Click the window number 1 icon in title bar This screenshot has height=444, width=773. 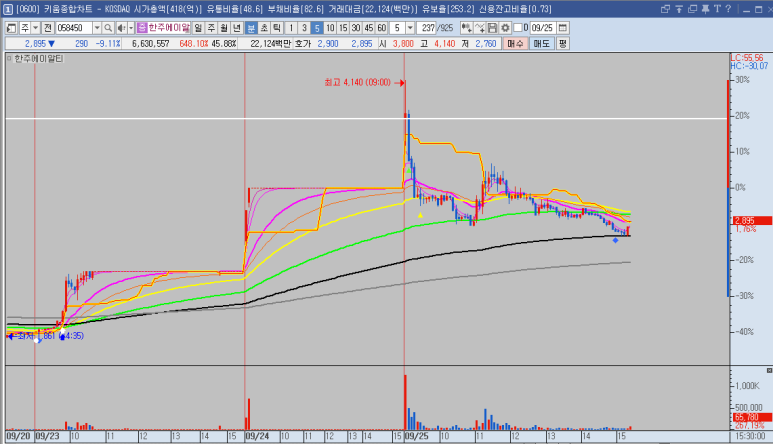click(8, 9)
